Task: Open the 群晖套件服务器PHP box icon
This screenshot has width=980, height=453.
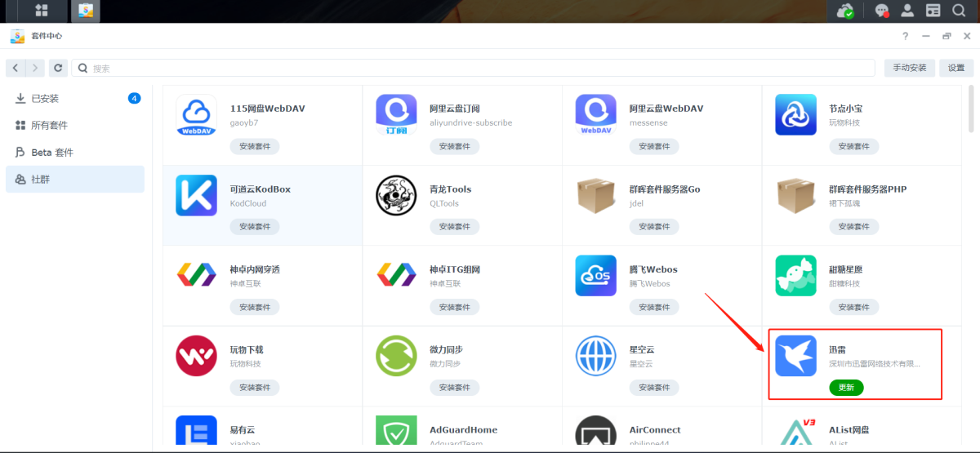Action: tap(795, 195)
